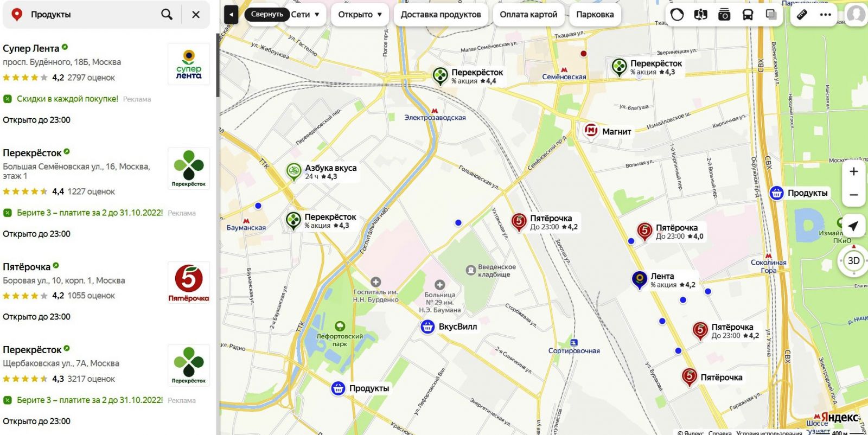The image size is (868, 435).
Task: Show public transport with the bus icon
Action: 748,15
